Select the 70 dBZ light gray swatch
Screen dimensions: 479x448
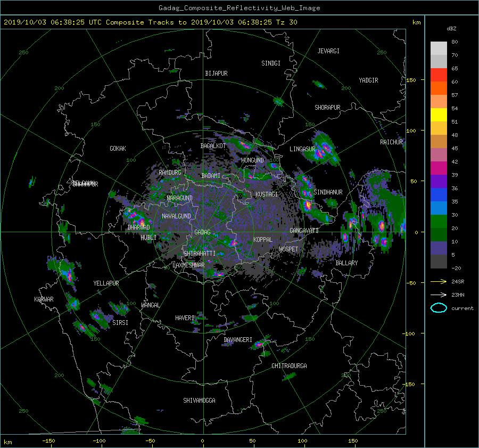pos(439,48)
